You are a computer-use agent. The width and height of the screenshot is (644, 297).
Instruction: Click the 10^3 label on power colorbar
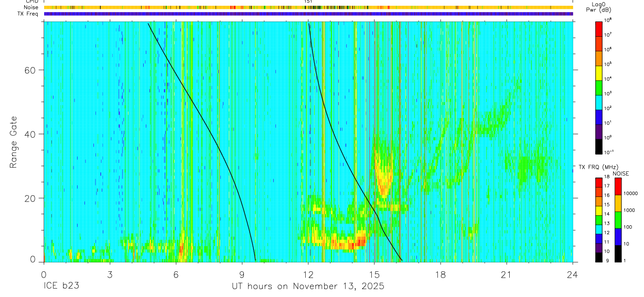pos(608,93)
